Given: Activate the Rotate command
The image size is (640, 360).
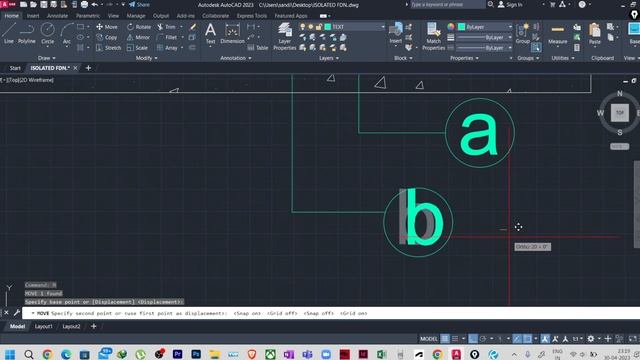Looking at the screenshot, I should coord(139,27).
